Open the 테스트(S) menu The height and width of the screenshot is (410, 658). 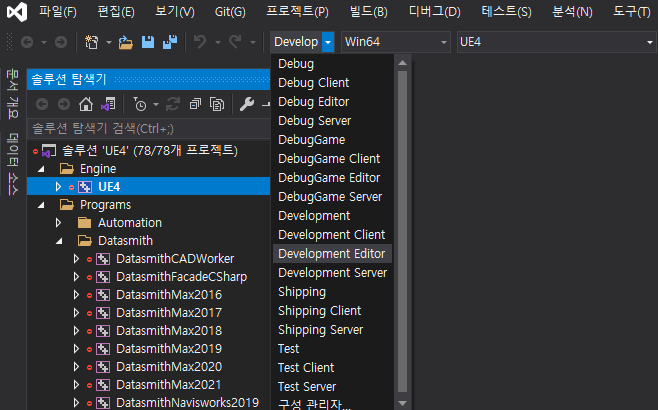coord(506,11)
